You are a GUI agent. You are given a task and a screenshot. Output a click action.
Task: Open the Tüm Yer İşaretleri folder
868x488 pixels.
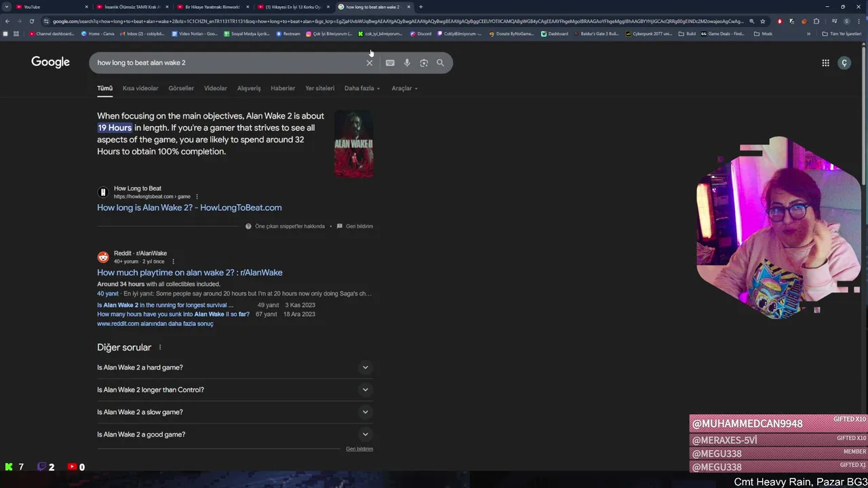(842, 33)
